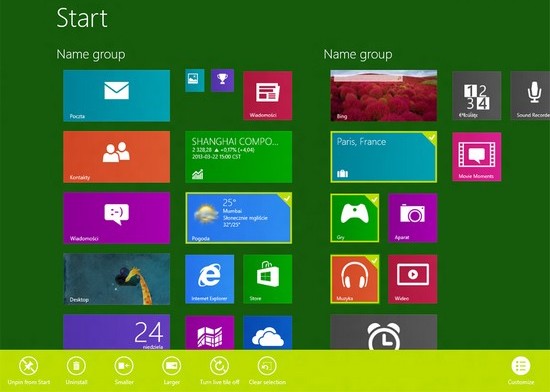Open the Sound Recorder tile

pyautogui.click(x=530, y=96)
